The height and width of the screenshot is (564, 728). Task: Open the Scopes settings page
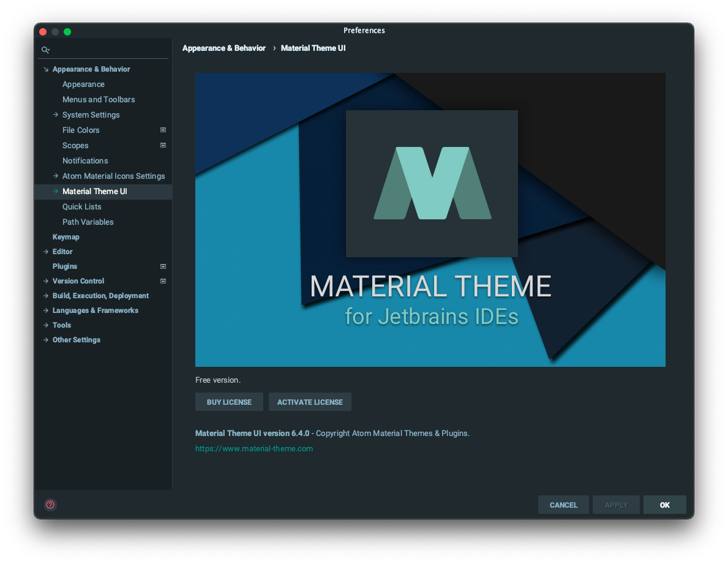coord(75,145)
